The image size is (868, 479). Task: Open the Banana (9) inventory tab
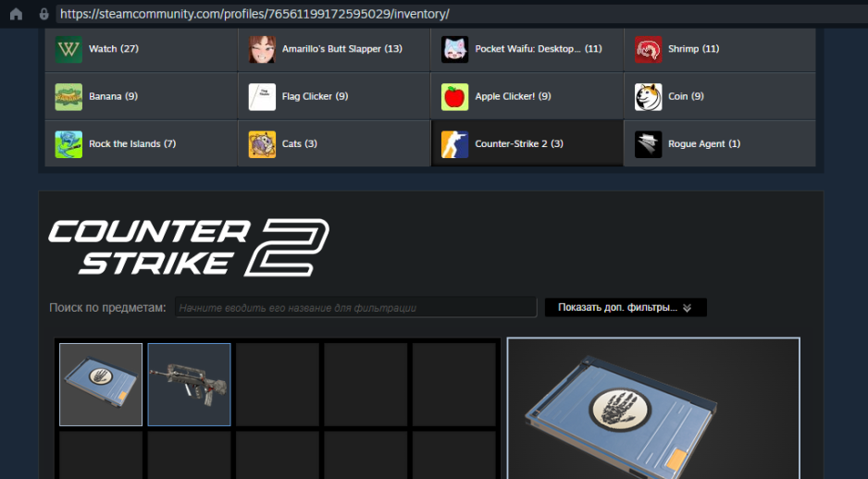point(142,96)
